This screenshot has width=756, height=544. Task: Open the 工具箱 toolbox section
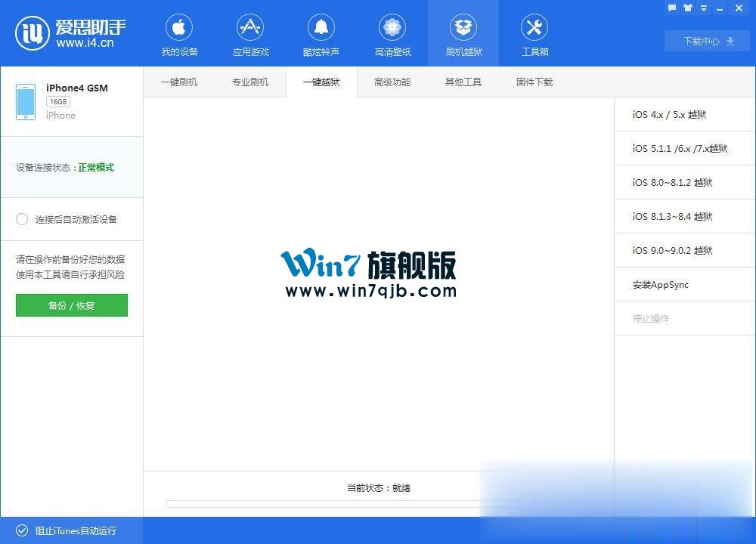coord(534,36)
